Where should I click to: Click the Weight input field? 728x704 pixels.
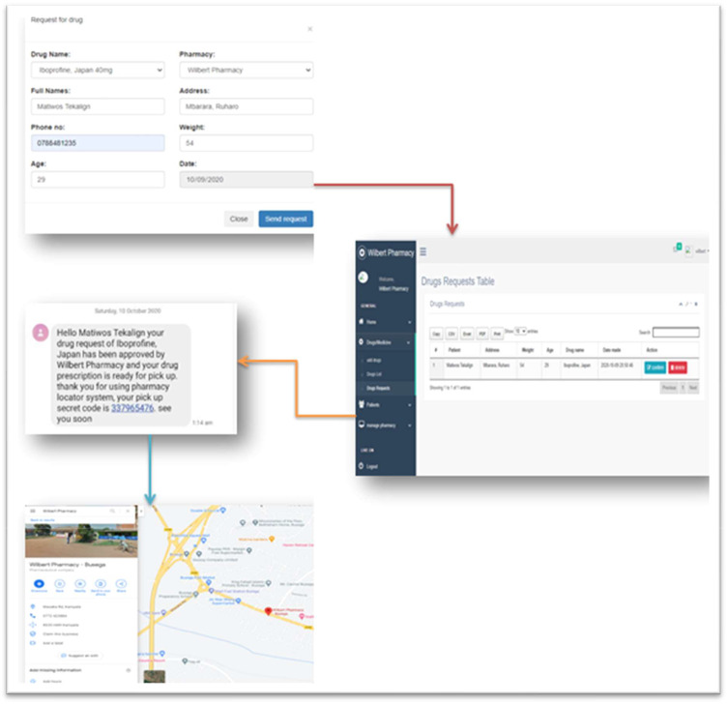coord(247,143)
